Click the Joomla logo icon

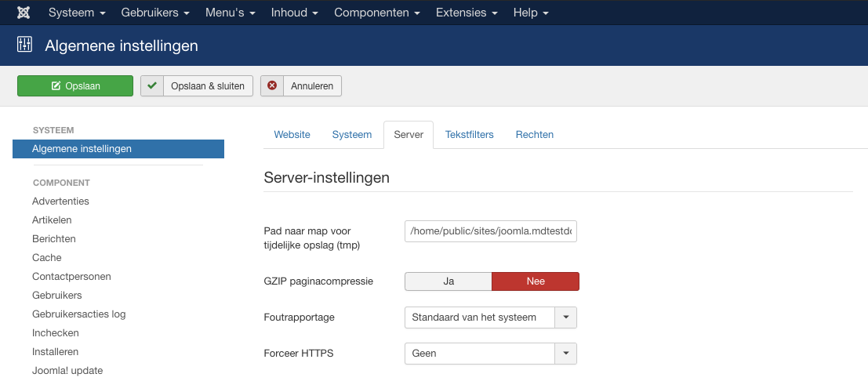[x=24, y=13]
